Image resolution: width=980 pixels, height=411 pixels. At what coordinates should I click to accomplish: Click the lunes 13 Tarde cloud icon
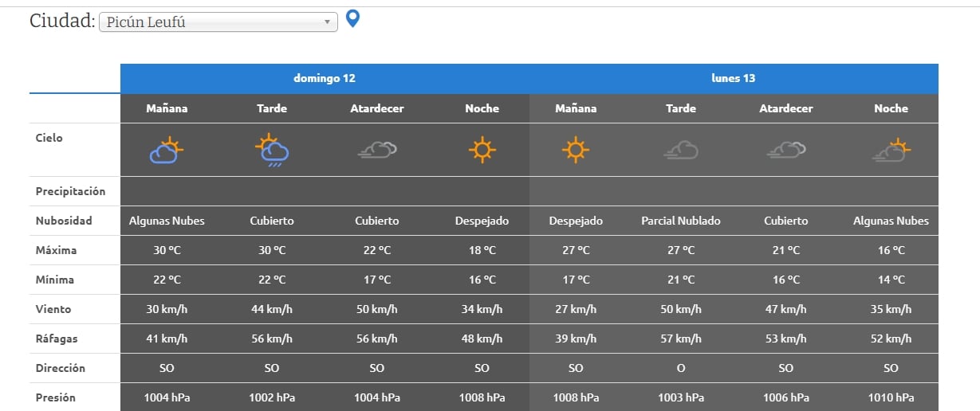click(681, 150)
